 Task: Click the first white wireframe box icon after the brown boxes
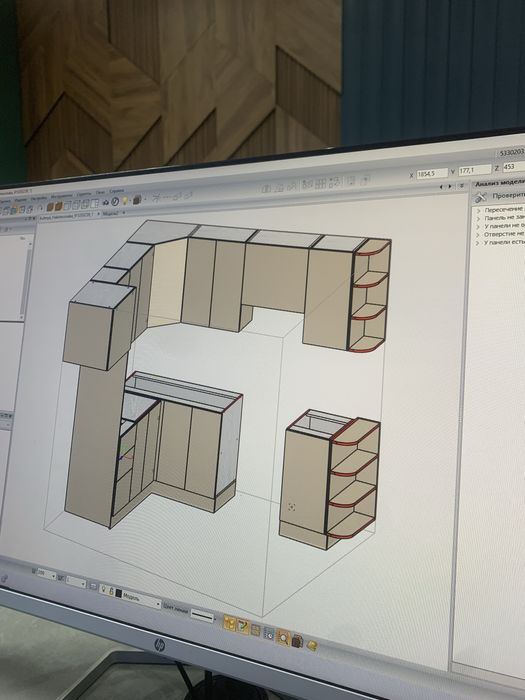click(67, 205)
